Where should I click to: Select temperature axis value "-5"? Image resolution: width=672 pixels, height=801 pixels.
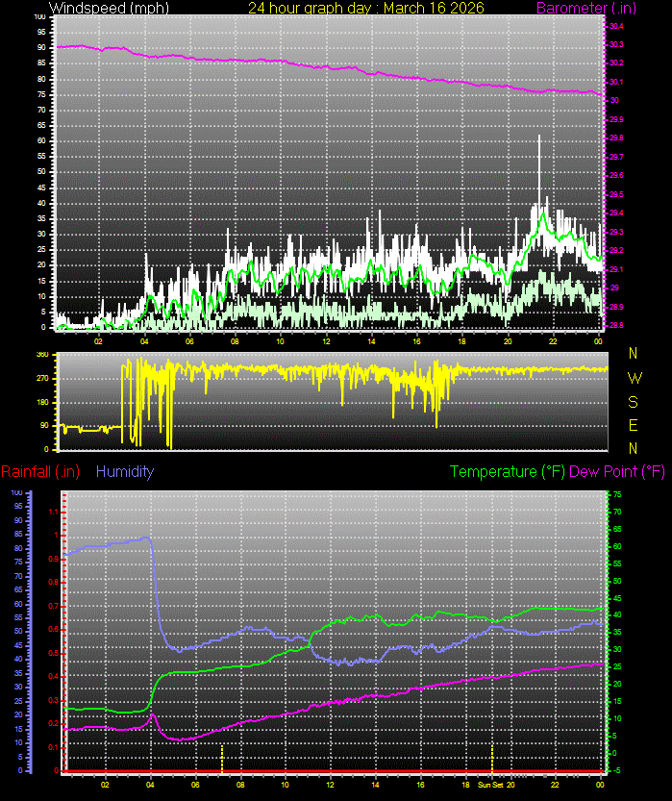tap(616, 770)
